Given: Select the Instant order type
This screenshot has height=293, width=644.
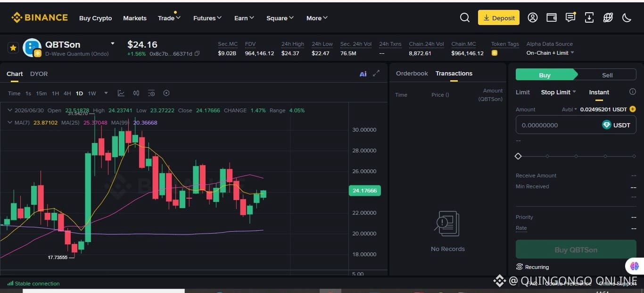Looking at the screenshot, I should click(x=599, y=92).
